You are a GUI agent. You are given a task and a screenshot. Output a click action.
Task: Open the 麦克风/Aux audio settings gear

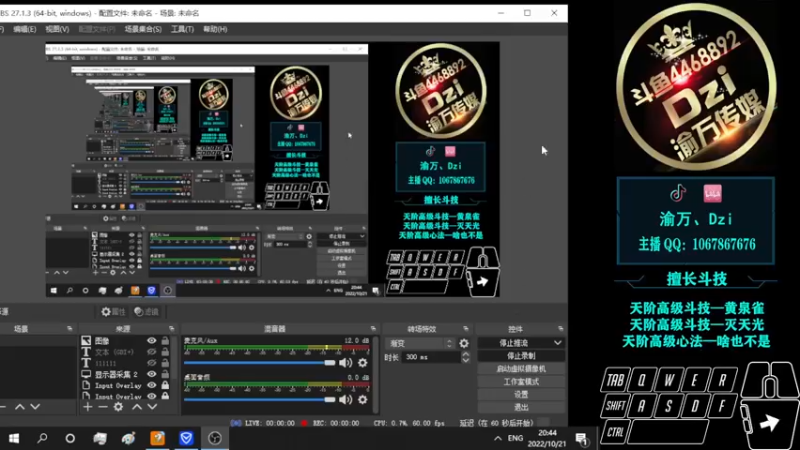point(363,363)
